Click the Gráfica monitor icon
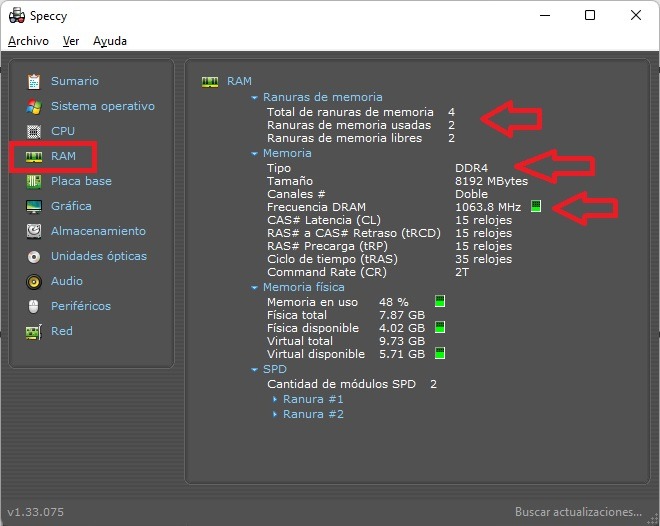Image resolution: width=660 pixels, height=526 pixels. (34, 206)
